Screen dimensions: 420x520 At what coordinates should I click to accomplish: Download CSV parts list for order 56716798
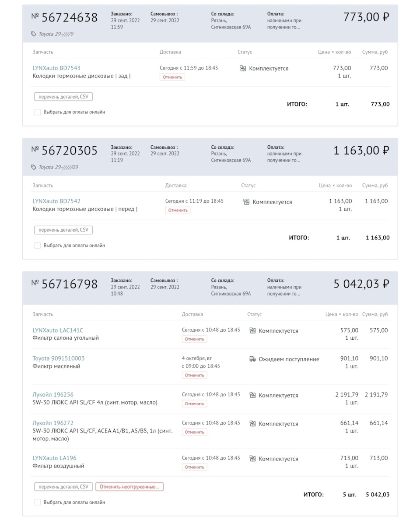63,487
